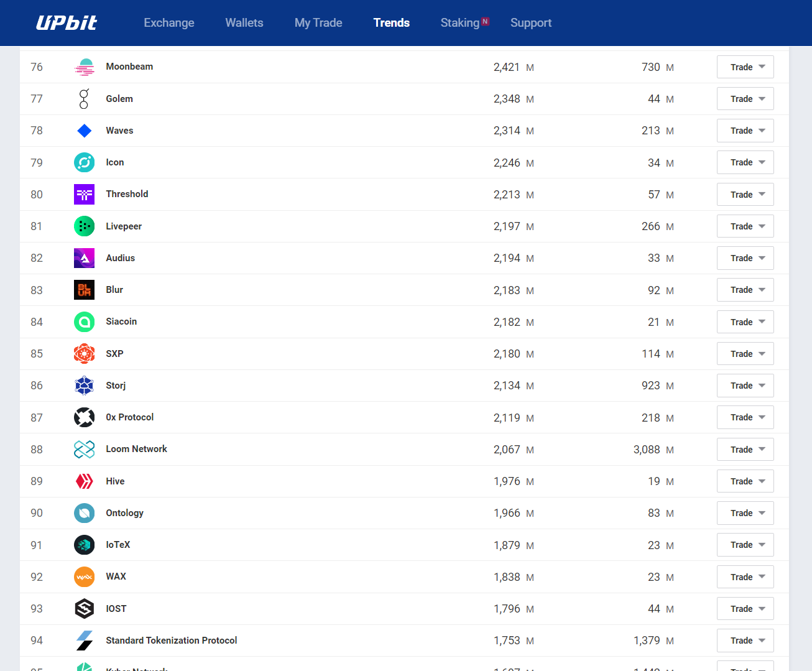Click the Upbit logo

(67, 23)
